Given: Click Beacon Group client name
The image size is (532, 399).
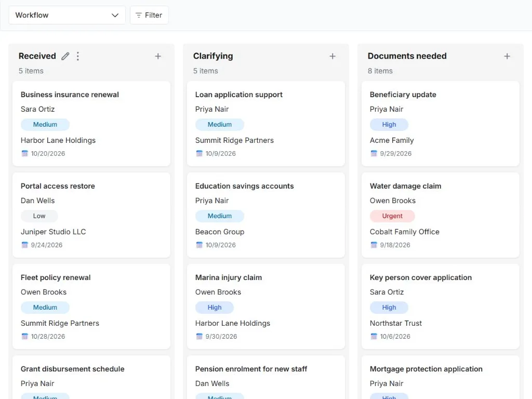Looking at the screenshot, I should click(220, 232).
